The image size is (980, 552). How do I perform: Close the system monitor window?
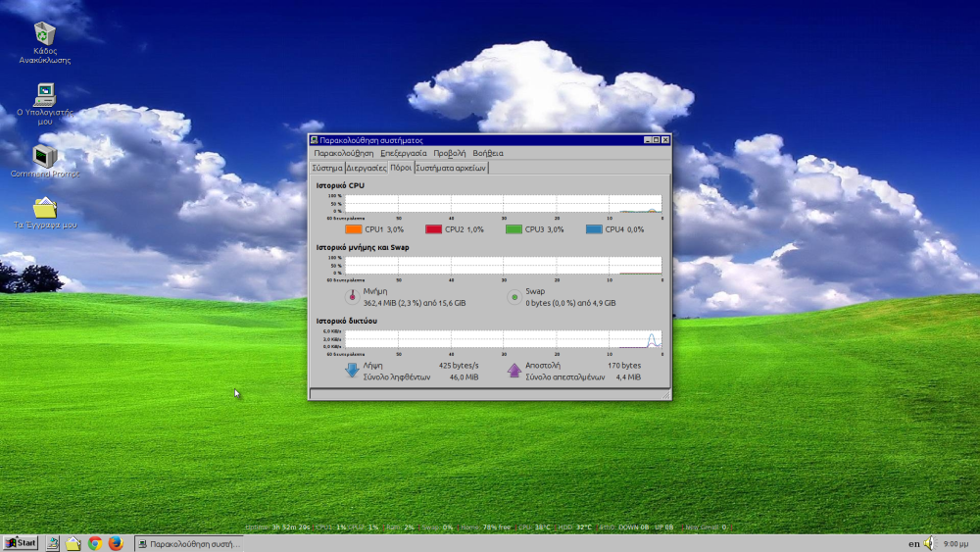click(665, 140)
